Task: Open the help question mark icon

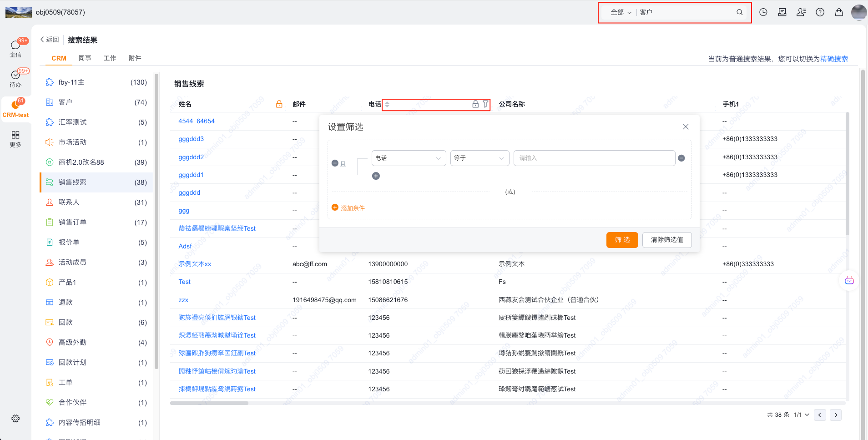Action: tap(820, 12)
